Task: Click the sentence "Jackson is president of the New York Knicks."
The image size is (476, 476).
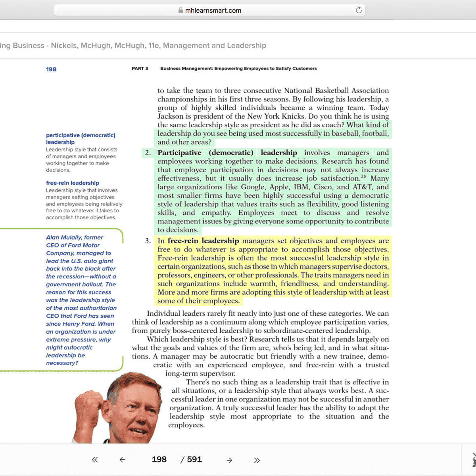Action: pyautogui.click(x=232, y=116)
